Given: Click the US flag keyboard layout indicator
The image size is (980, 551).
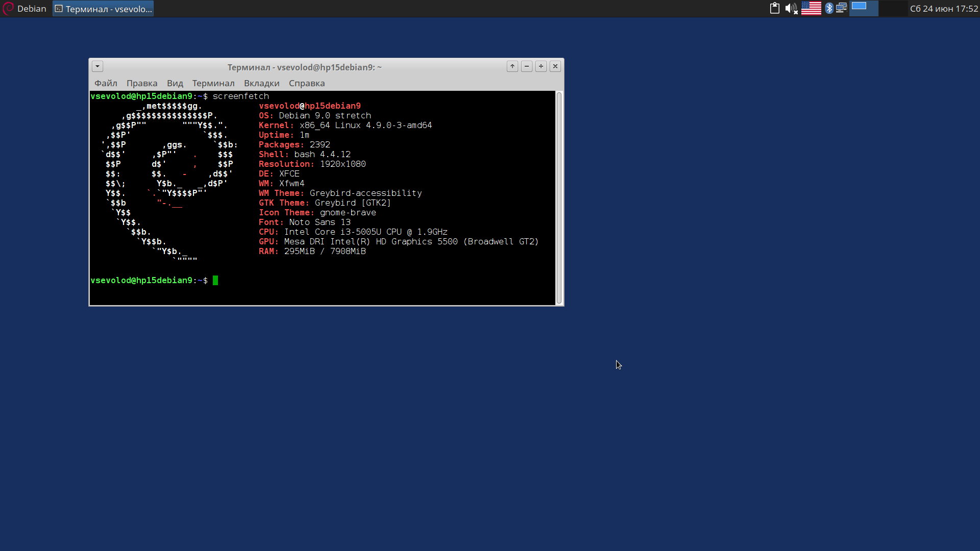Looking at the screenshot, I should (x=811, y=8).
